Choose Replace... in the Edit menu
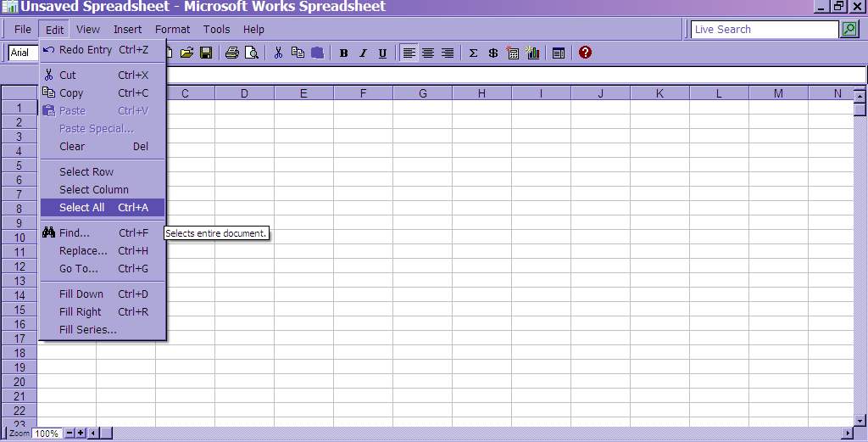 tap(103, 251)
